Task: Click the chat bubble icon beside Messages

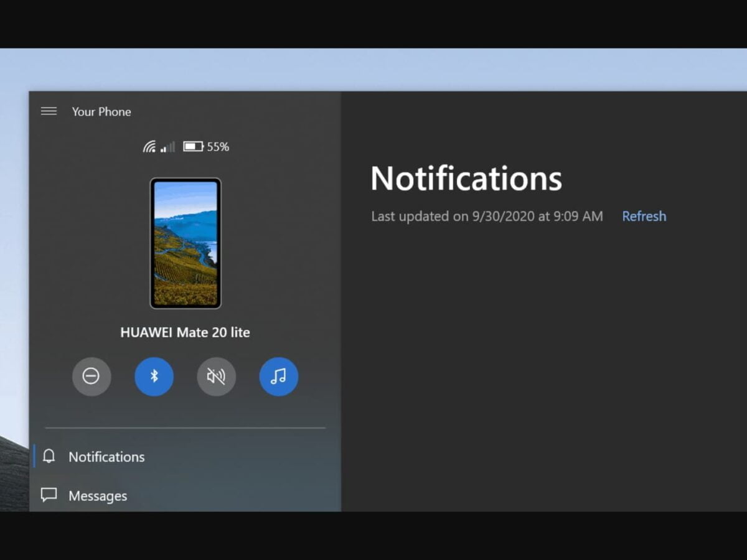Action: [x=49, y=495]
